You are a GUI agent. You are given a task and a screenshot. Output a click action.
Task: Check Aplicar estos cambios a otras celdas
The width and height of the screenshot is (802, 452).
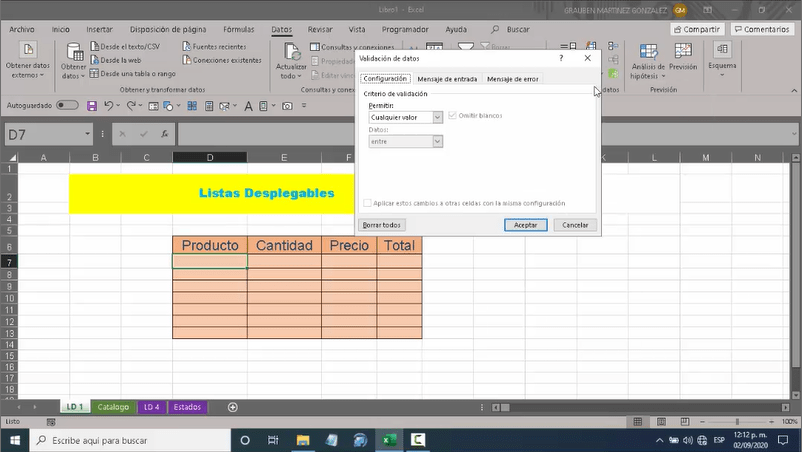(367, 203)
